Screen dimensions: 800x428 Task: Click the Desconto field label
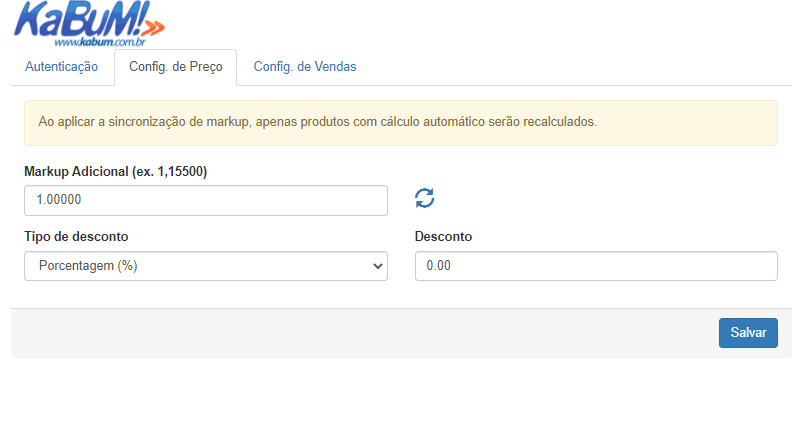(x=443, y=237)
